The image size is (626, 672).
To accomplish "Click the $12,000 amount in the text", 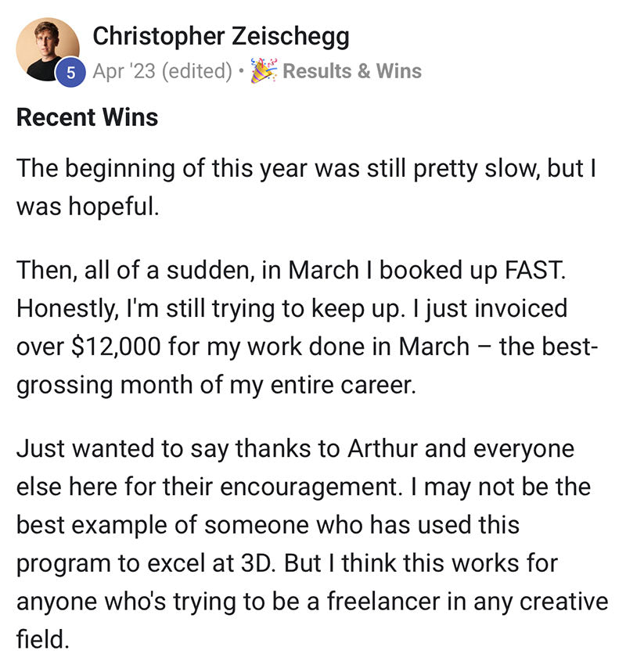I will coord(116,347).
